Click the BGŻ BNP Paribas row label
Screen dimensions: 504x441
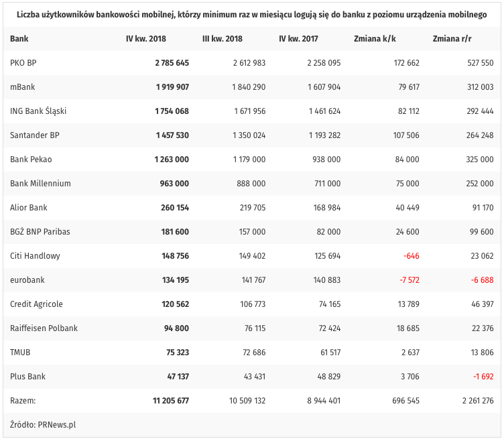click(x=40, y=231)
